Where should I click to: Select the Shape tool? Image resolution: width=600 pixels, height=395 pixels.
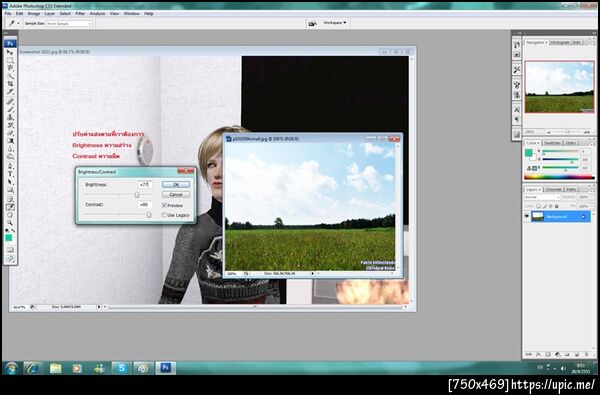click(x=10, y=190)
